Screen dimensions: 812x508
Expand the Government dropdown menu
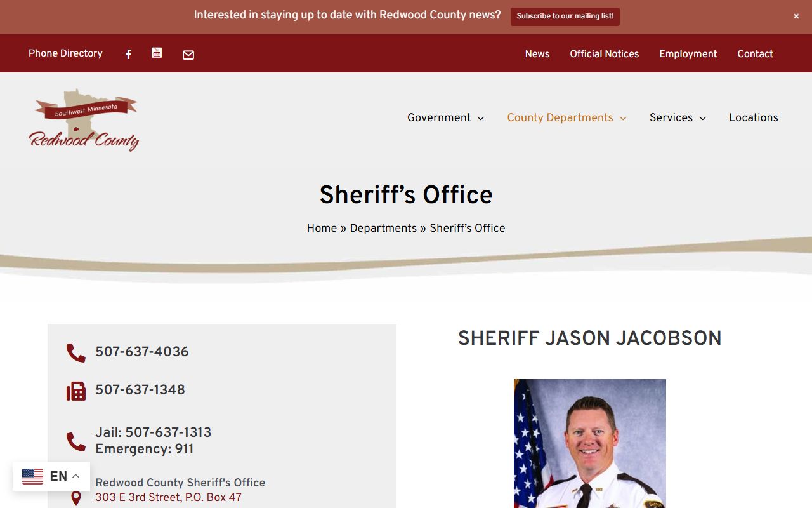445,118
